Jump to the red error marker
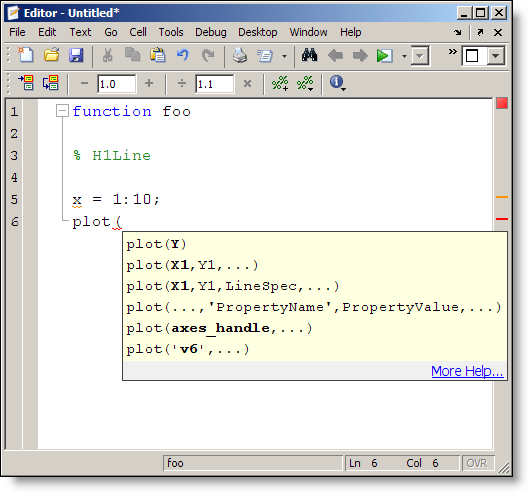This screenshot has height=493, width=529. 502,219
